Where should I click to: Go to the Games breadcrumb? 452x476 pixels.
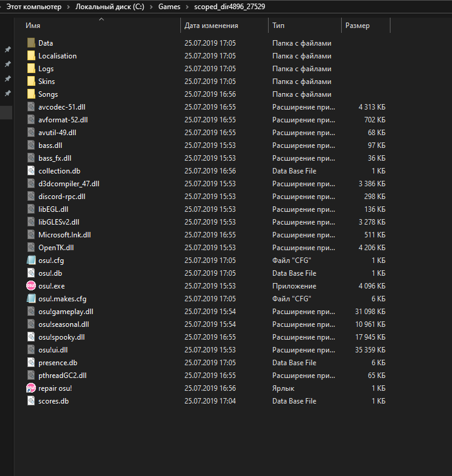click(x=169, y=6)
